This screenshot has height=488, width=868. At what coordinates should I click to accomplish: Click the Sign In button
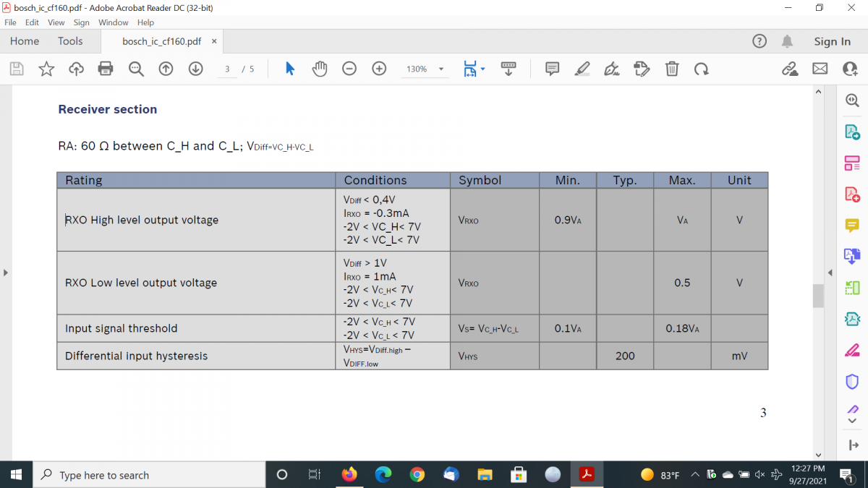click(832, 41)
